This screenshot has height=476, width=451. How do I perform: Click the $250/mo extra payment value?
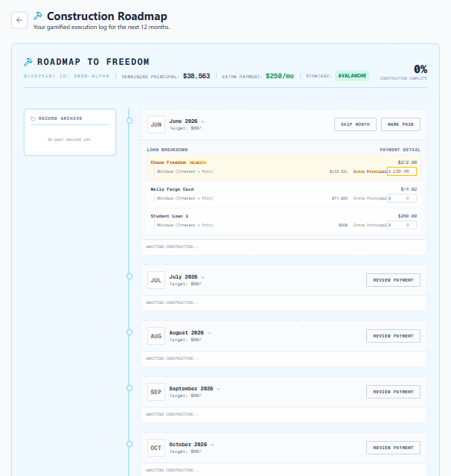(280, 76)
